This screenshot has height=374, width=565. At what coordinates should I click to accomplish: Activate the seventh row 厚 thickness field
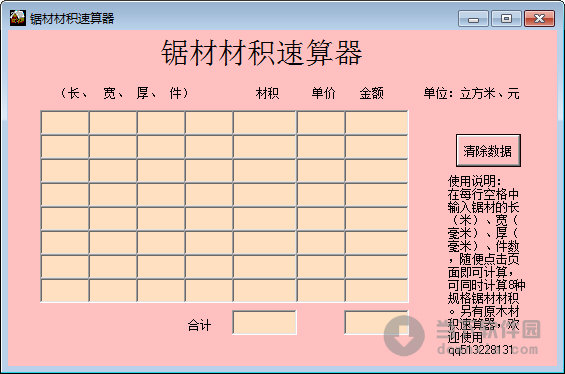coord(161,267)
